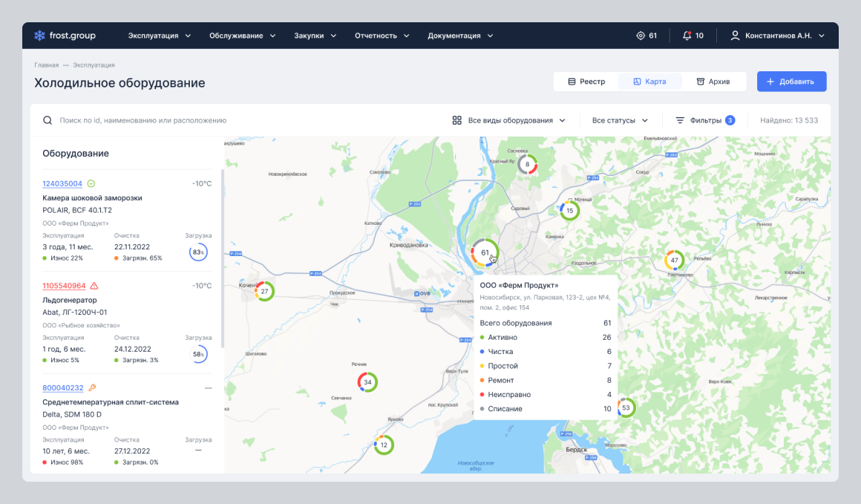Select the map cluster marker labeled 47
This screenshot has height=504, width=861.
point(674,261)
